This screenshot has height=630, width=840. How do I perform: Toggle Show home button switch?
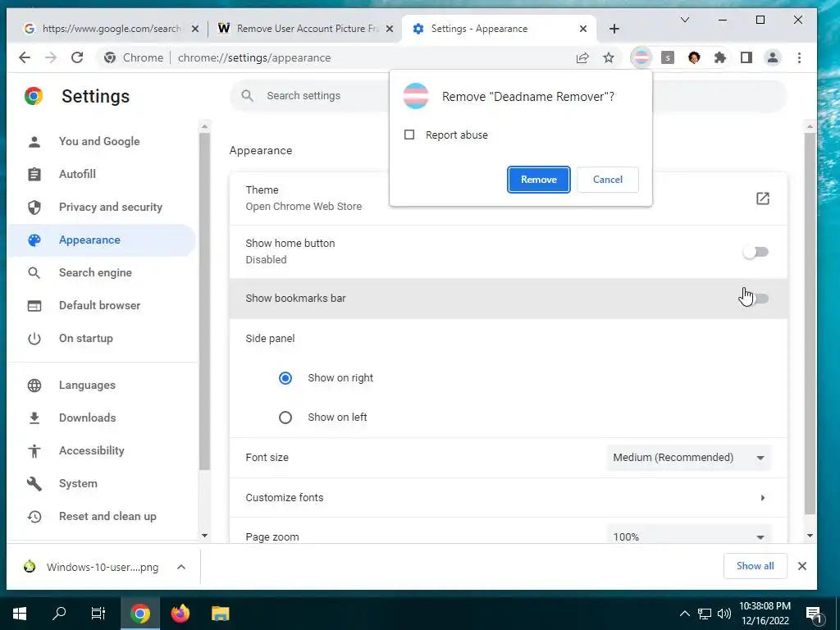click(x=756, y=252)
